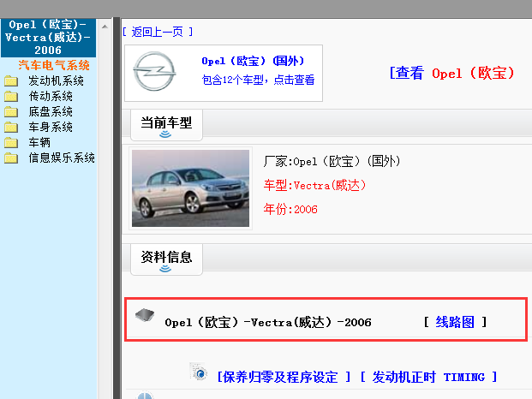Viewport: 532px width, 399px height.
Task: Open the Opel（欧宝）(国外) brand link
Action: click(253, 61)
